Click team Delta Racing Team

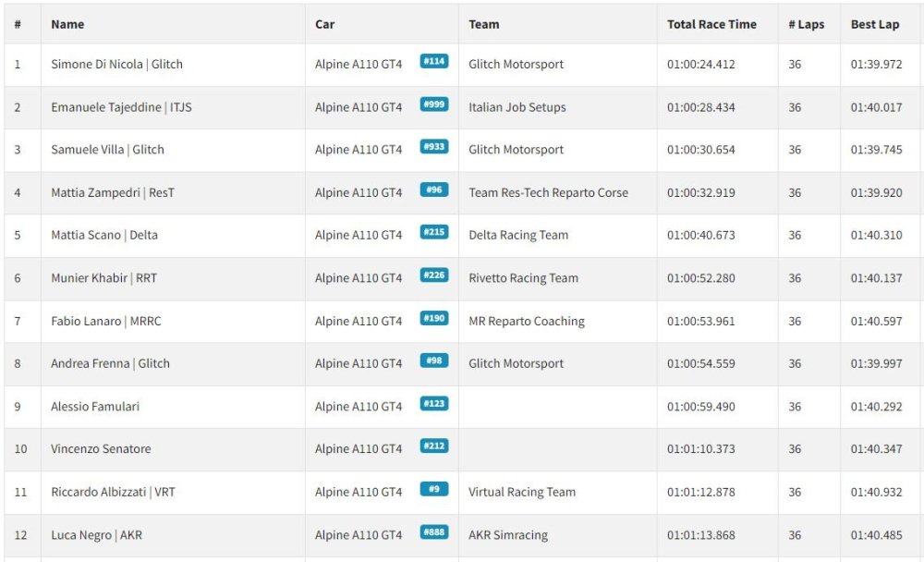pos(518,236)
